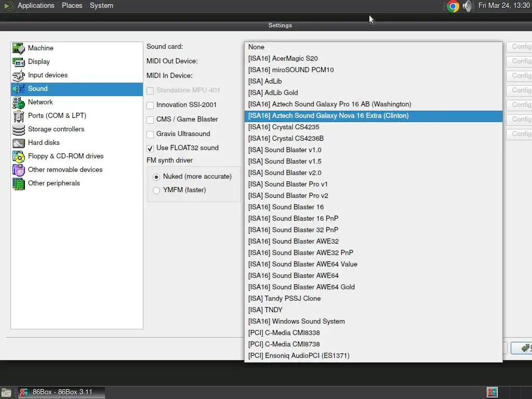Open the Places menu
The height and width of the screenshot is (399, 532).
coord(72,6)
